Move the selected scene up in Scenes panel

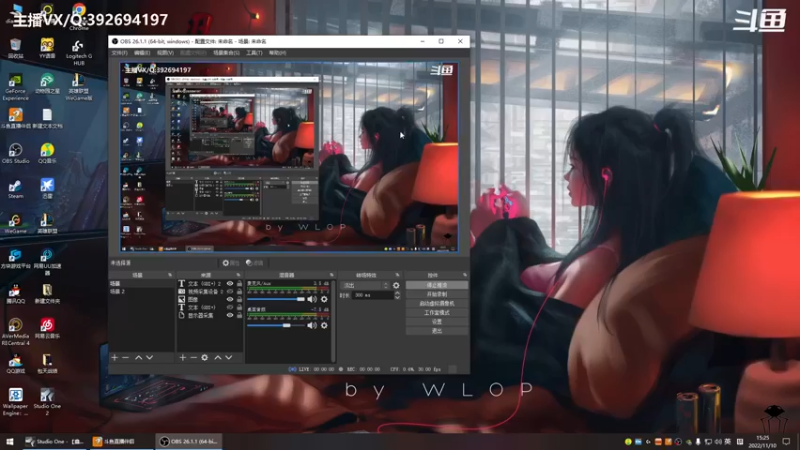[x=138, y=358]
